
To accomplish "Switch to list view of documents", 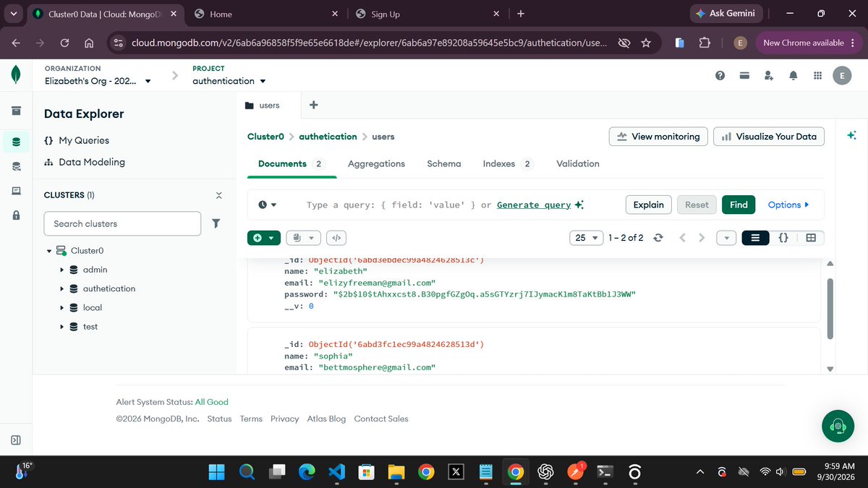I will click(755, 237).
